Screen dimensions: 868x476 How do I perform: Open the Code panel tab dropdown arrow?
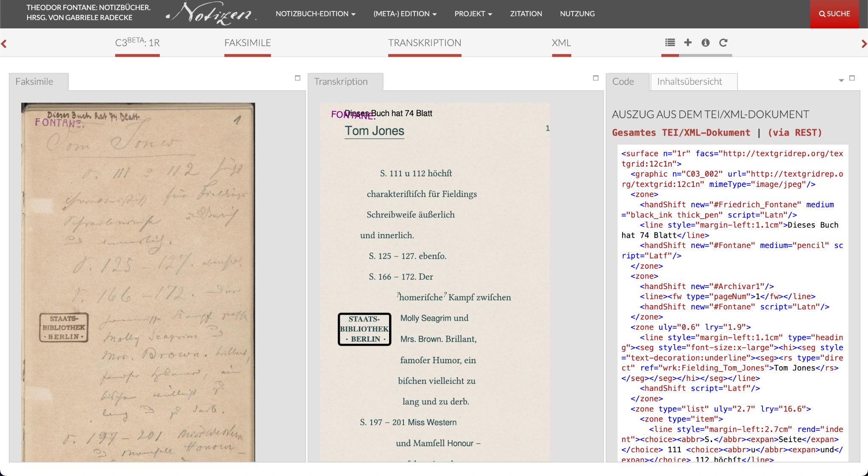[841, 81]
